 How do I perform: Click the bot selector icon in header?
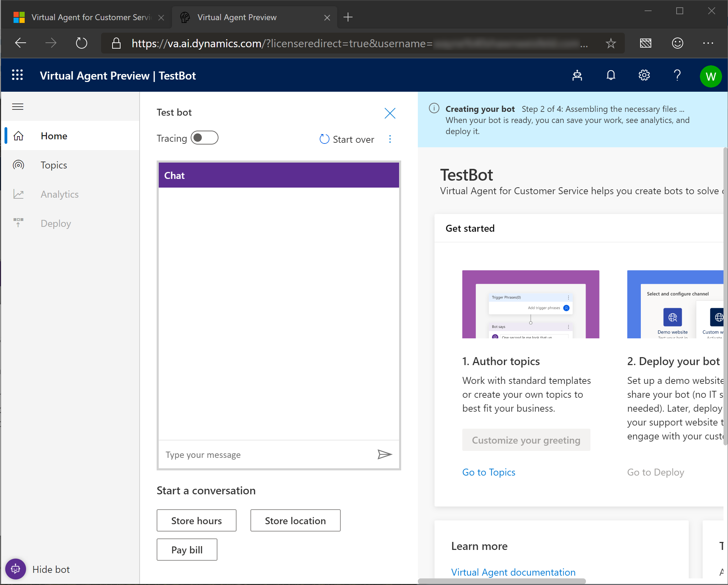(577, 75)
